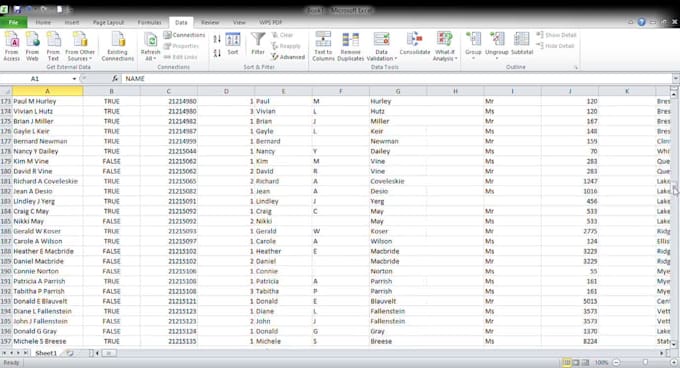Click formula bar containing NAME
Viewport: 680px width, 368px height.
pos(396,78)
